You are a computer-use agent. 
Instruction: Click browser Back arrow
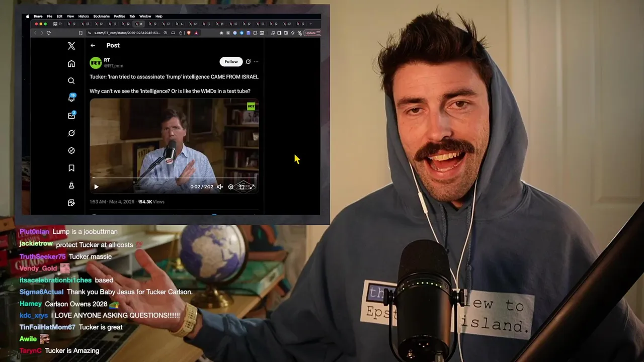[35, 33]
